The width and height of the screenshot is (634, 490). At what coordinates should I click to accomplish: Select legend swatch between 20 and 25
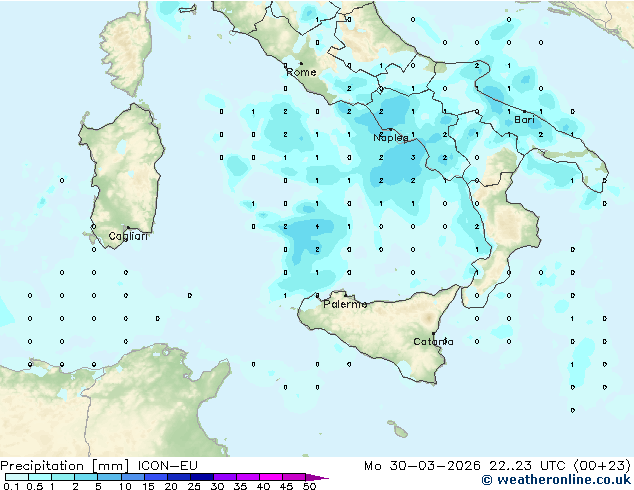coord(178,477)
